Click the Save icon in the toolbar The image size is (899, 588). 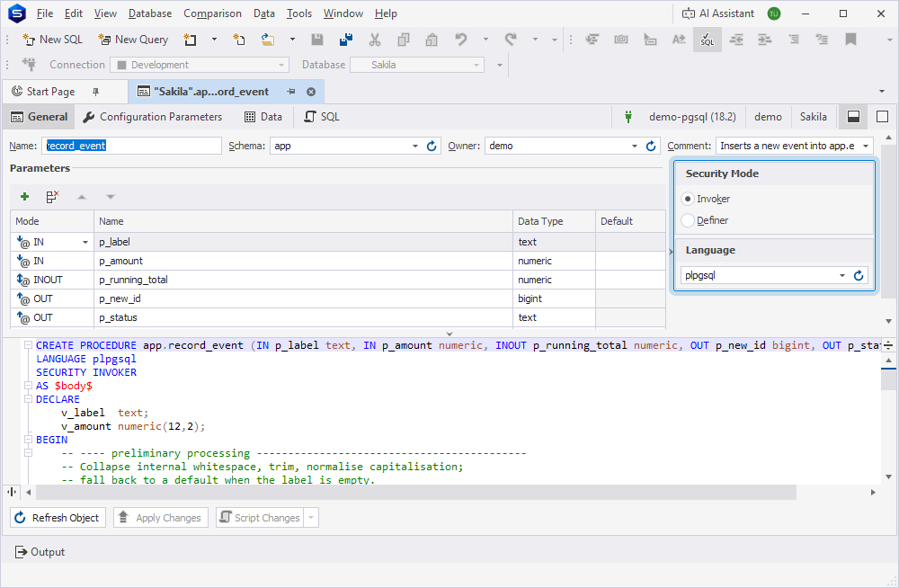click(x=317, y=39)
